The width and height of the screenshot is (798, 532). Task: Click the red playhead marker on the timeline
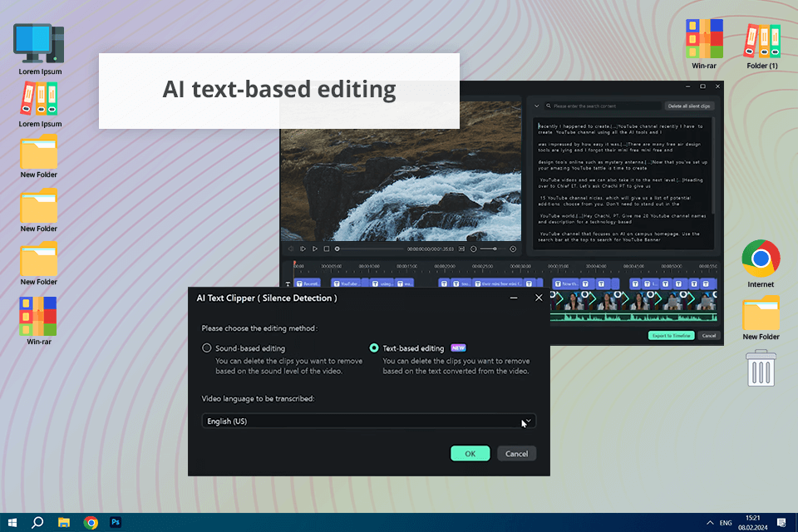[x=294, y=264]
